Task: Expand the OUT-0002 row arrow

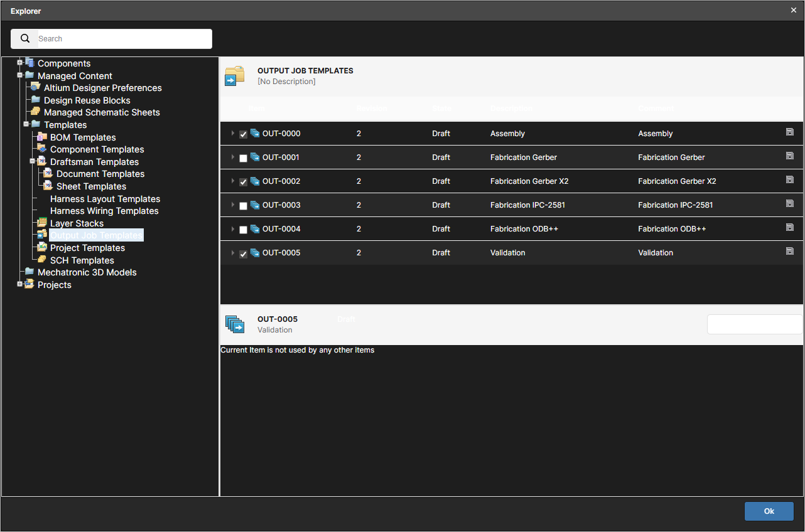Action: (x=233, y=181)
